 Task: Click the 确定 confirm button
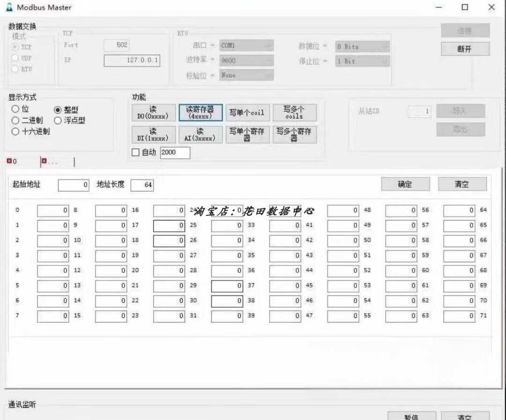[405, 184]
